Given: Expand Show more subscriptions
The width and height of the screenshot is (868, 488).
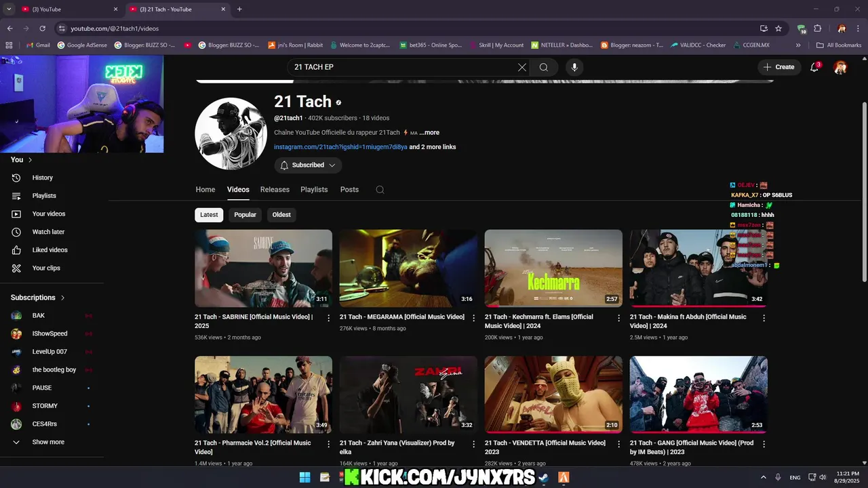Looking at the screenshot, I should (47, 442).
